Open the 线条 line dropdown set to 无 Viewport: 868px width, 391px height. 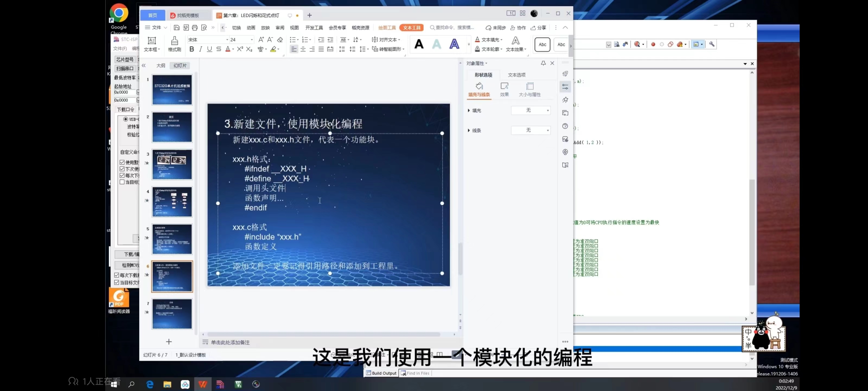pos(531,130)
